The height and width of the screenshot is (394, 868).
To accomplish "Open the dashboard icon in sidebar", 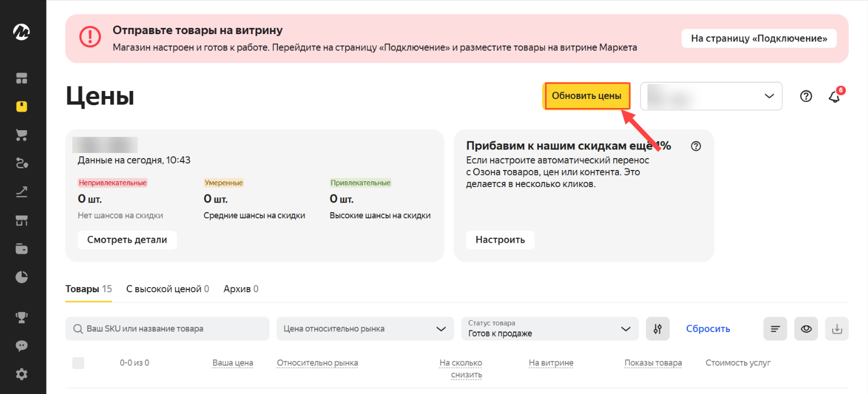I will pos(22,78).
